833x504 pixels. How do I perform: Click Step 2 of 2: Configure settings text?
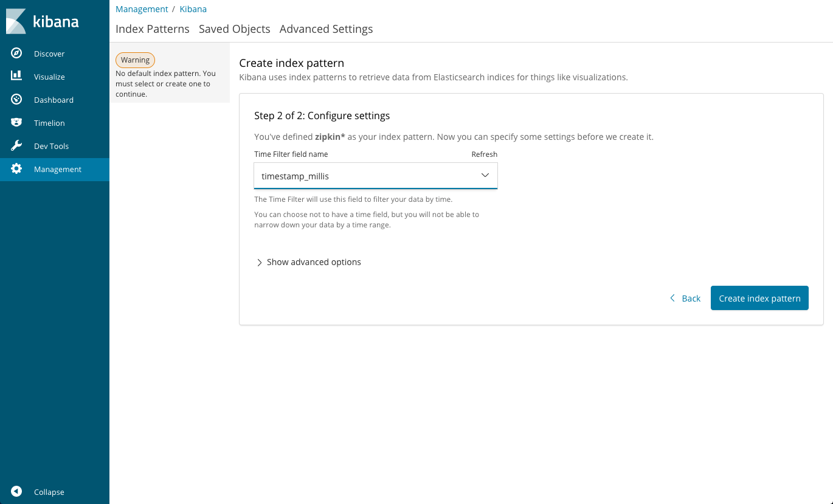[x=322, y=116]
